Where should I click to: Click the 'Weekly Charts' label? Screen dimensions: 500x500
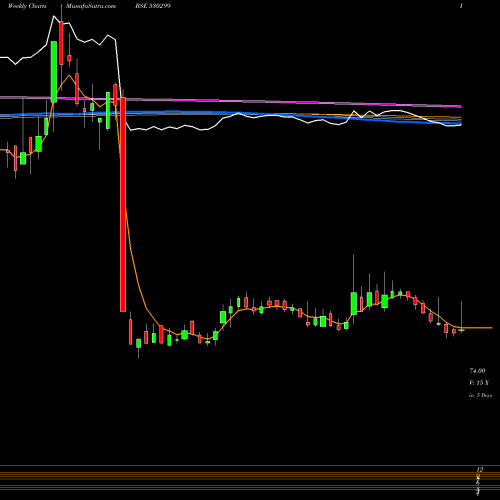27,6
